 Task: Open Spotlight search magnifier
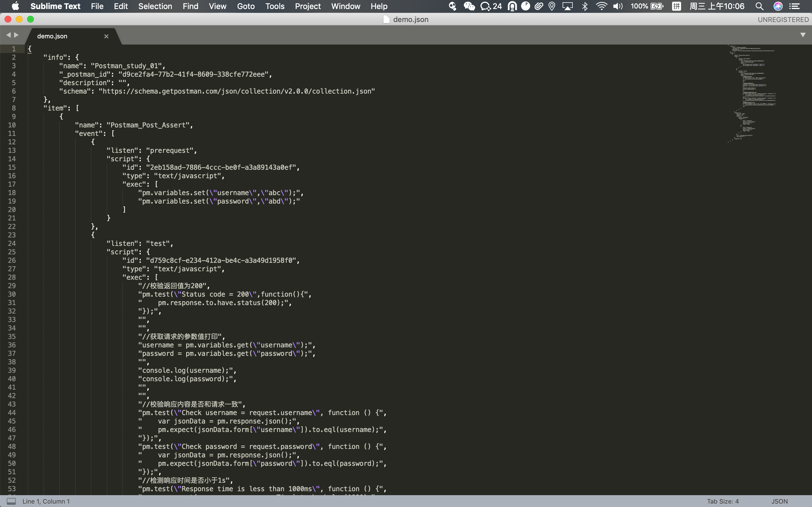pyautogui.click(x=759, y=6)
